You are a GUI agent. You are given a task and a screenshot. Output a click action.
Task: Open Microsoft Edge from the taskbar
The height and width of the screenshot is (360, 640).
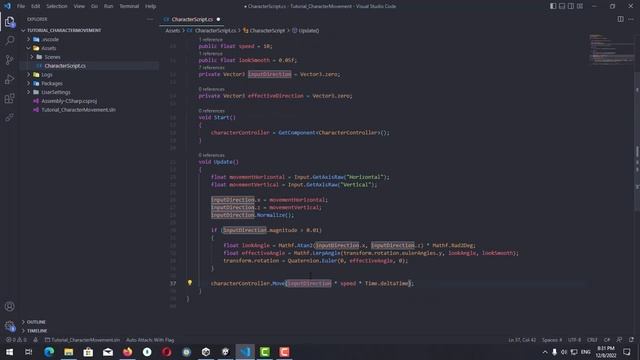pos(49,352)
